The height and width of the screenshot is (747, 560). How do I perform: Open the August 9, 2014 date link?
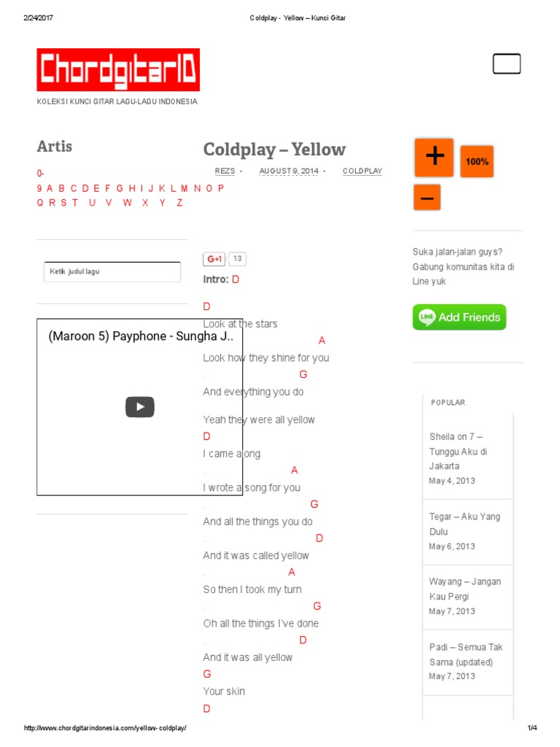289,171
